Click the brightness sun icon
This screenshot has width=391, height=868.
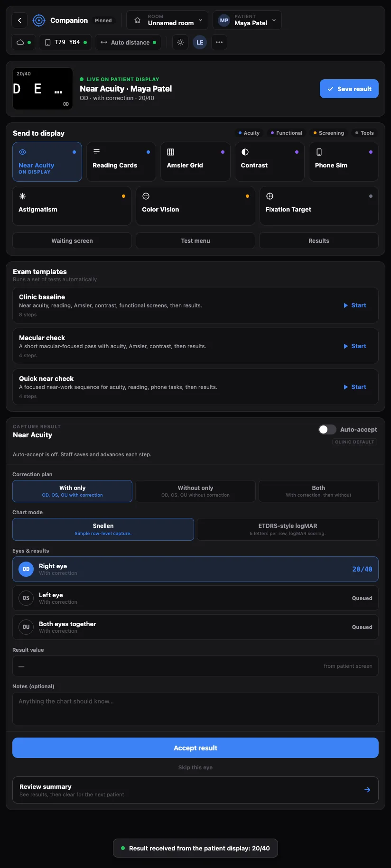click(x=180, y=42)
